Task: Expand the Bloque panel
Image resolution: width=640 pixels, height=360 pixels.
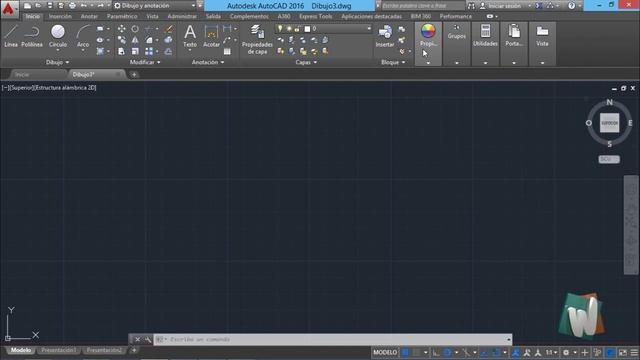Action: 393,62
